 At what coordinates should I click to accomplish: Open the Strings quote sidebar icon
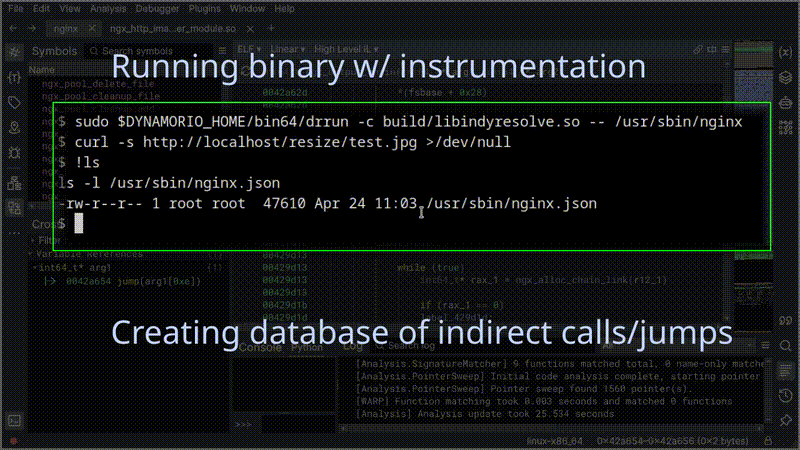coord(786,320)
